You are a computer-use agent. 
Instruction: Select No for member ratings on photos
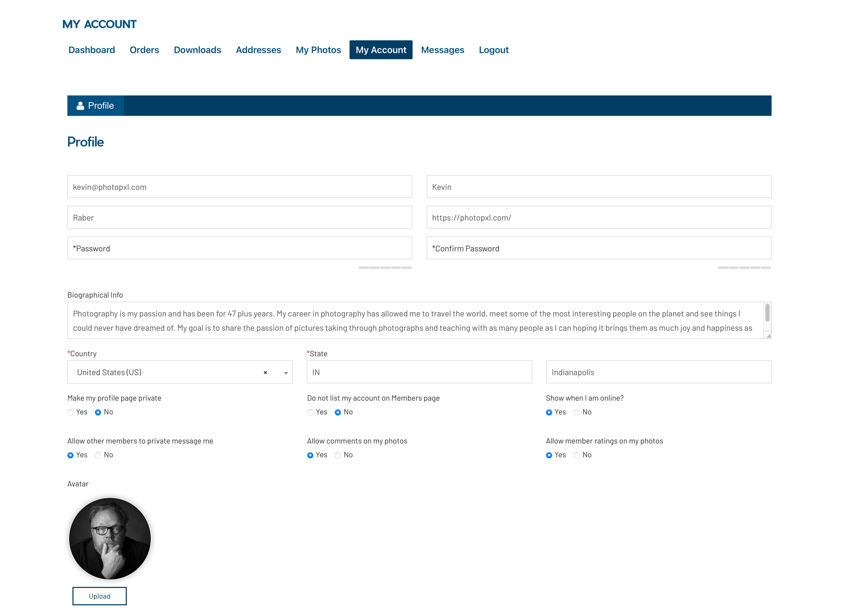pyautogui.click(x=577, y=455)
